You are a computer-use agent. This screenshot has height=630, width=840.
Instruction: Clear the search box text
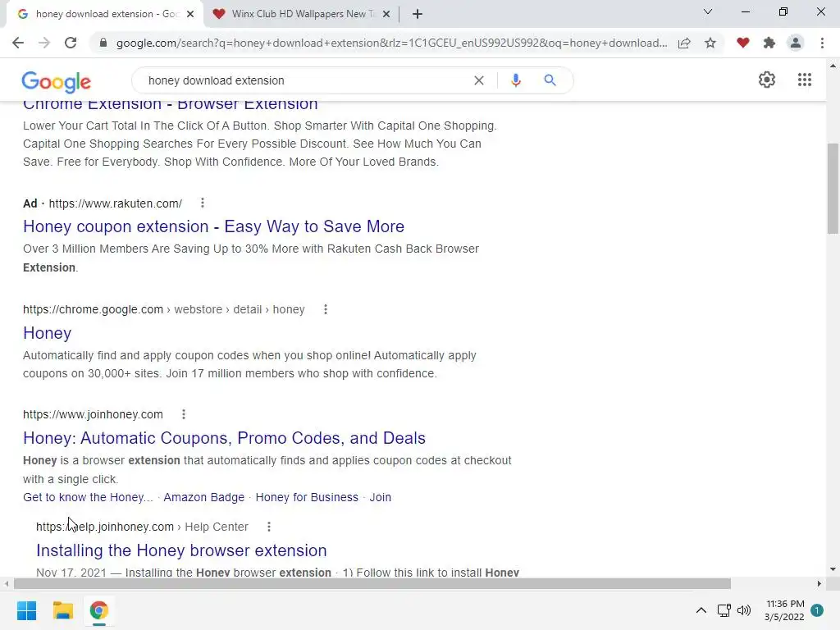pyautogui.click(x=479, y=80)
